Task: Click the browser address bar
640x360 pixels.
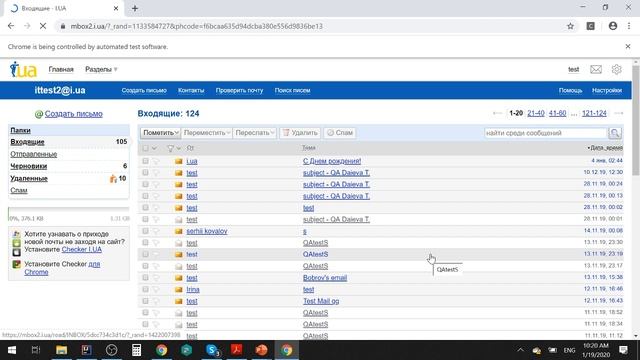Action: 310,26
